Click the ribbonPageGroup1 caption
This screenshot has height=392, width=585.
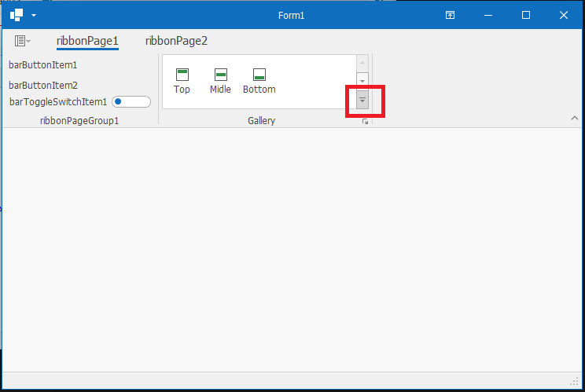[79, 121]
